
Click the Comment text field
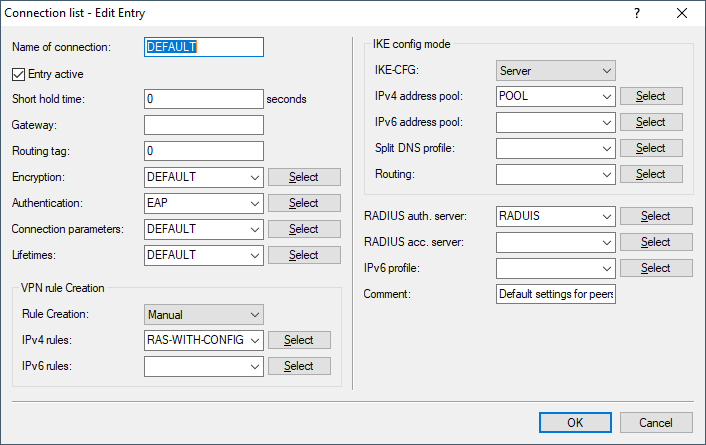[x=555, y=294]
